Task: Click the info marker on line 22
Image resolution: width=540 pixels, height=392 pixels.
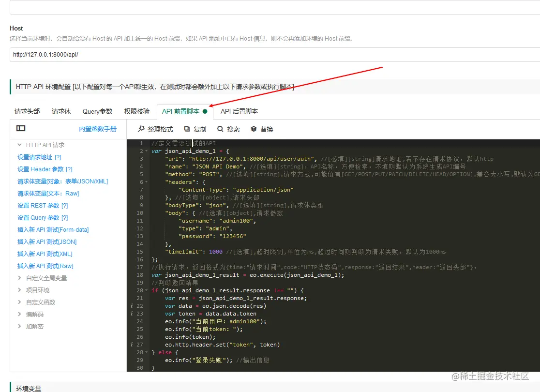Action: point(132,306)
